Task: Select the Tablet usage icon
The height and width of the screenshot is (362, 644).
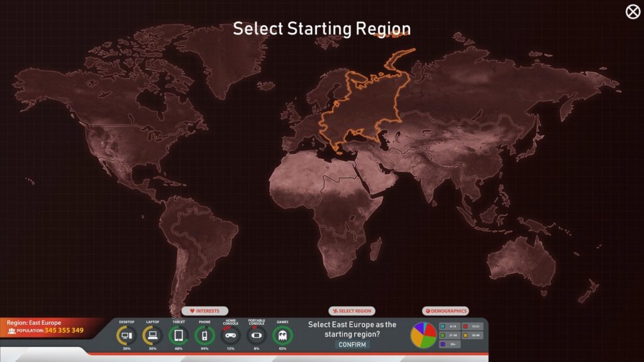Action: click(179, 335)
